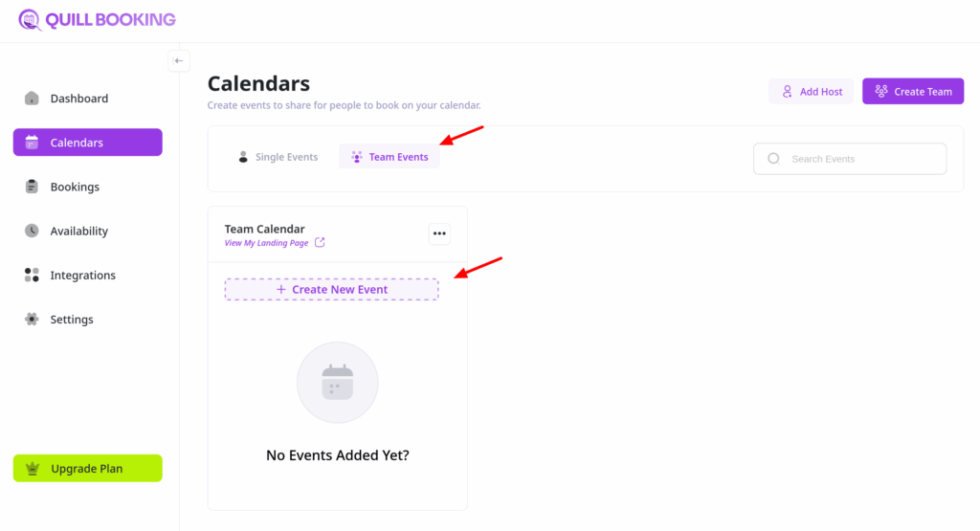
Task: Open the Dashboard page
Action: [78, 99]
